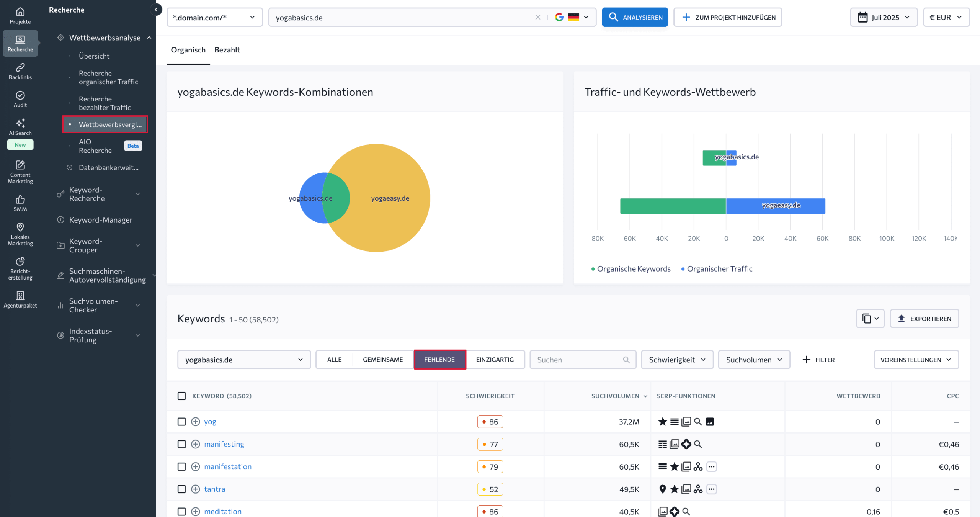
Task: Select the FEHLENDE keywords tab
Action: pos(439,360)
